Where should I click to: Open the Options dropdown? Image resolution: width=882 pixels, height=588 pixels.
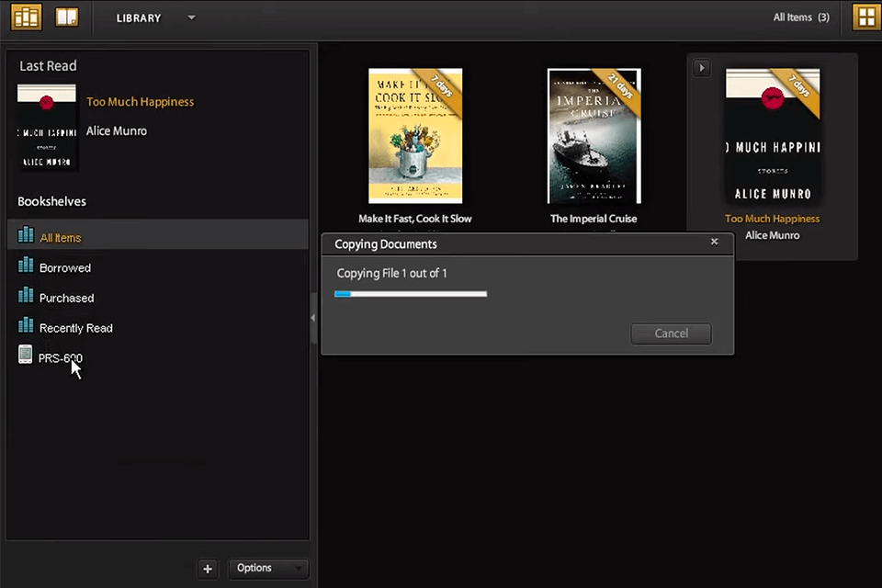[268, 569]
